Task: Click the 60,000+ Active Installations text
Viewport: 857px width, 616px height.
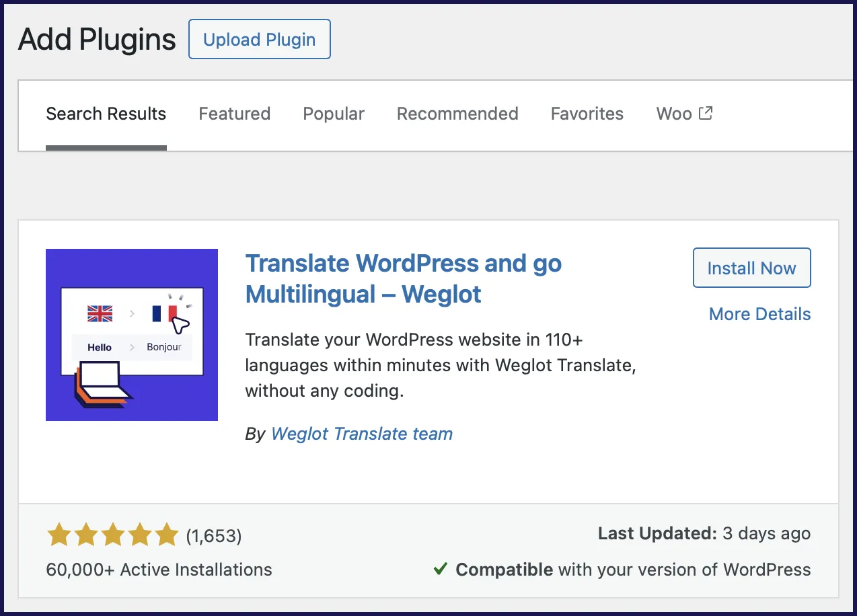Action: (159, 570)
